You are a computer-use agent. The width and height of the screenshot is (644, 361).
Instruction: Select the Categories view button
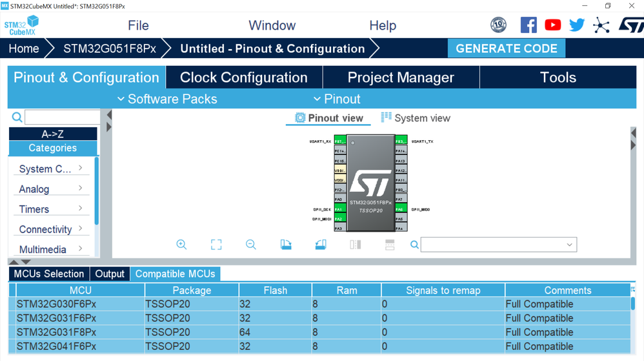53,148
